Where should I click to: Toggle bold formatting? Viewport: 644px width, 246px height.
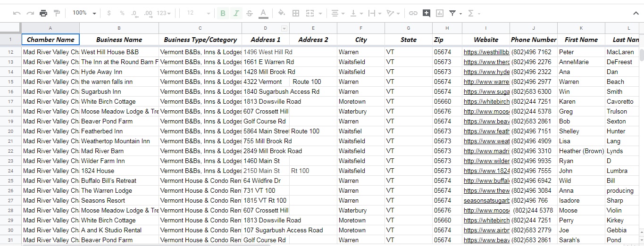[223, 13]
